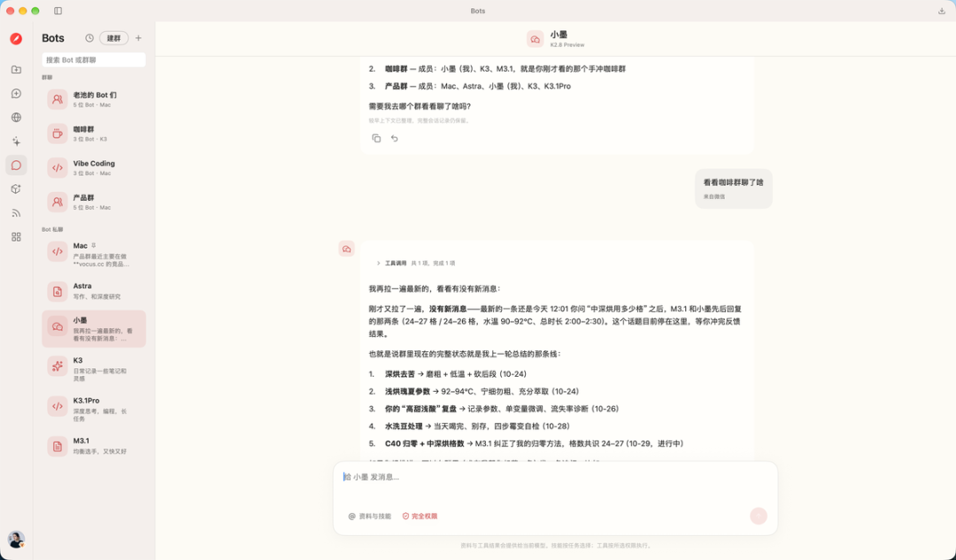The image size is (956, 560).
Task: Open the K3 bot private chat
Action: coord(94,368)
